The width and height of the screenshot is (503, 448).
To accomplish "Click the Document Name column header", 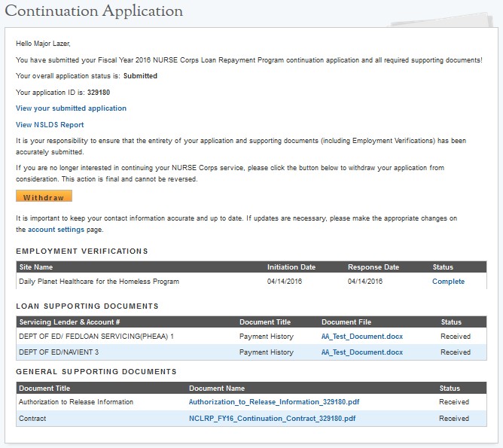I will coord(217,389).
